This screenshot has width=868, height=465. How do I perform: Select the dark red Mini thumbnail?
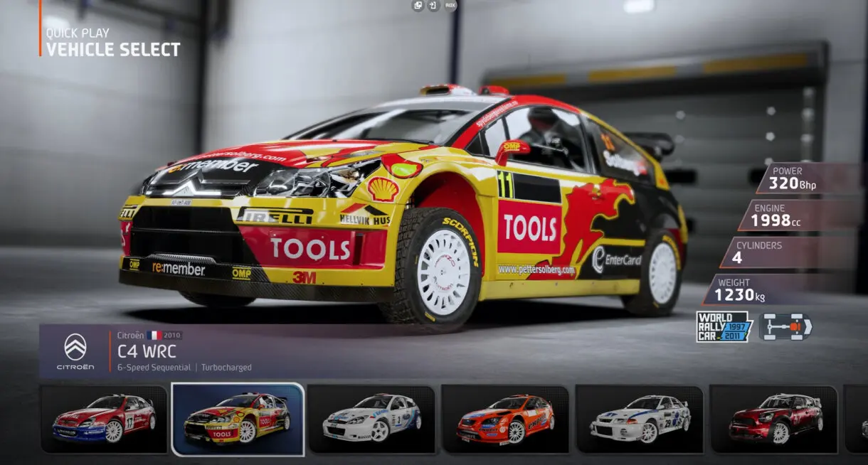773,419
